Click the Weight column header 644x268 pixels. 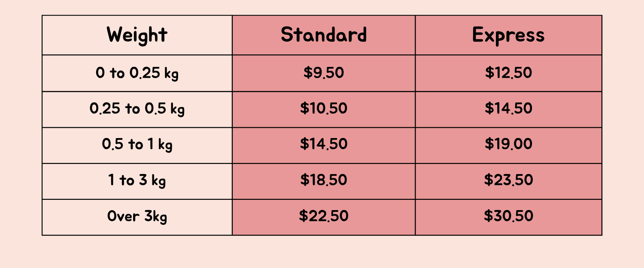(137, 35)
